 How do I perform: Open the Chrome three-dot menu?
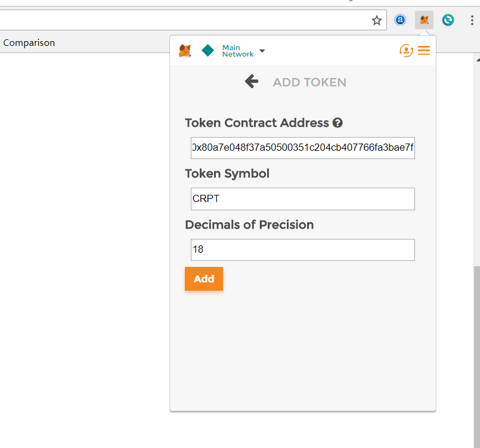click(x=472, y=20)
